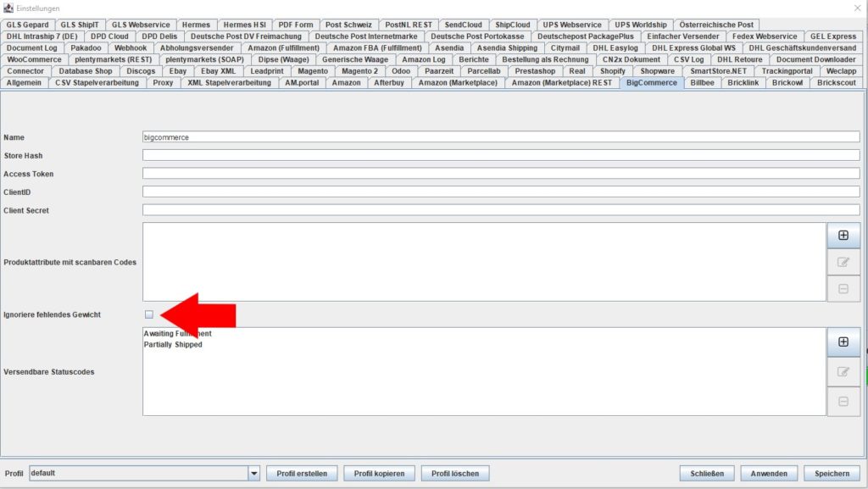Focus the Store Hash input field
868x489 pixels.
point(501,155)
